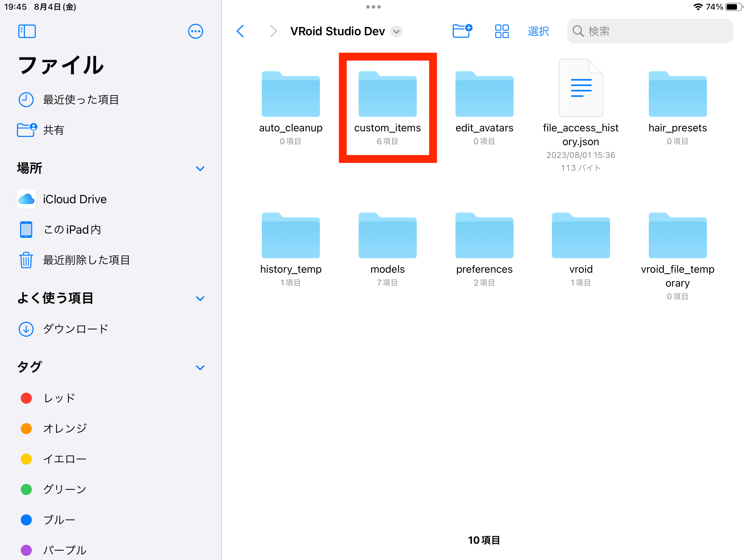Tap the 10項目 item count label
747x560 pixels.
click(484, 540)
